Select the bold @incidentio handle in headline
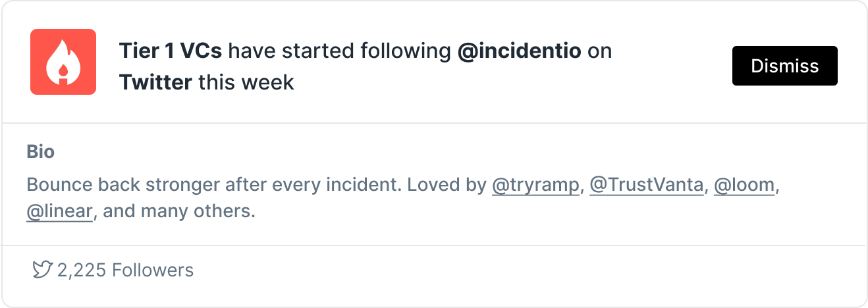Viewport: 868px width, 308px height. 520,51
